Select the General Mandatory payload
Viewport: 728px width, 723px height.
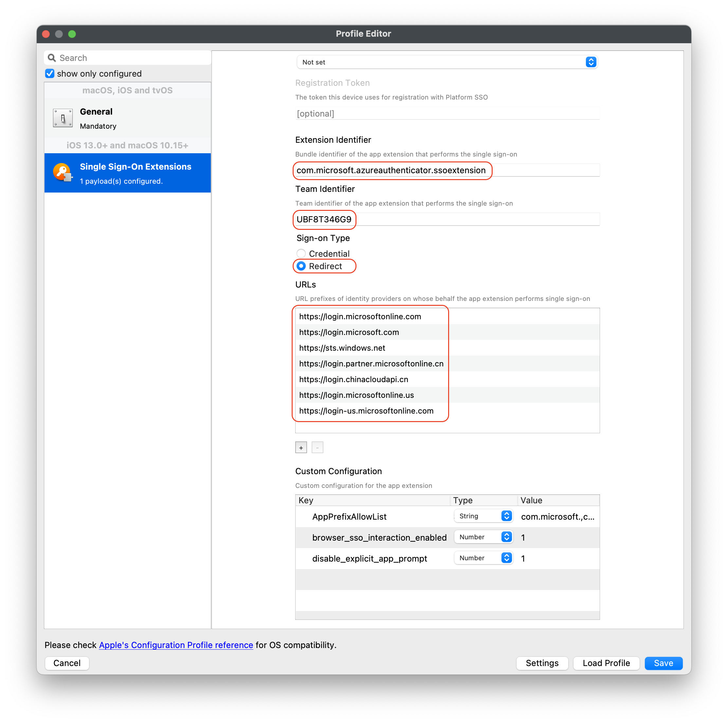click(x=127, y=118)
